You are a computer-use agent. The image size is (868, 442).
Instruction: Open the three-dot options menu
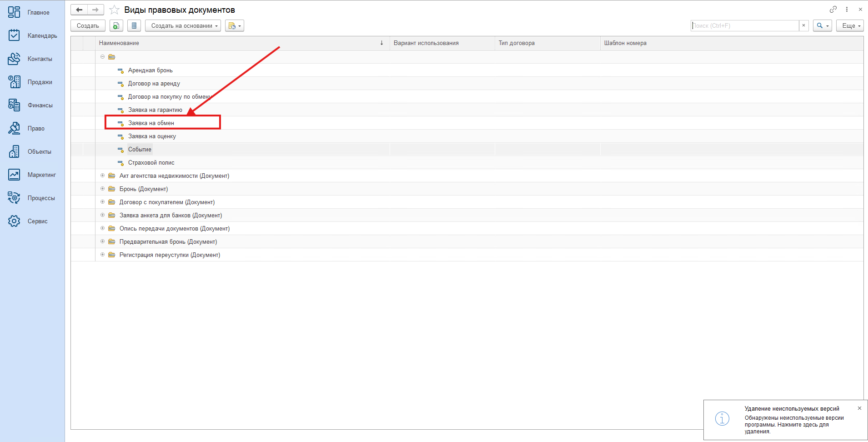847,9
